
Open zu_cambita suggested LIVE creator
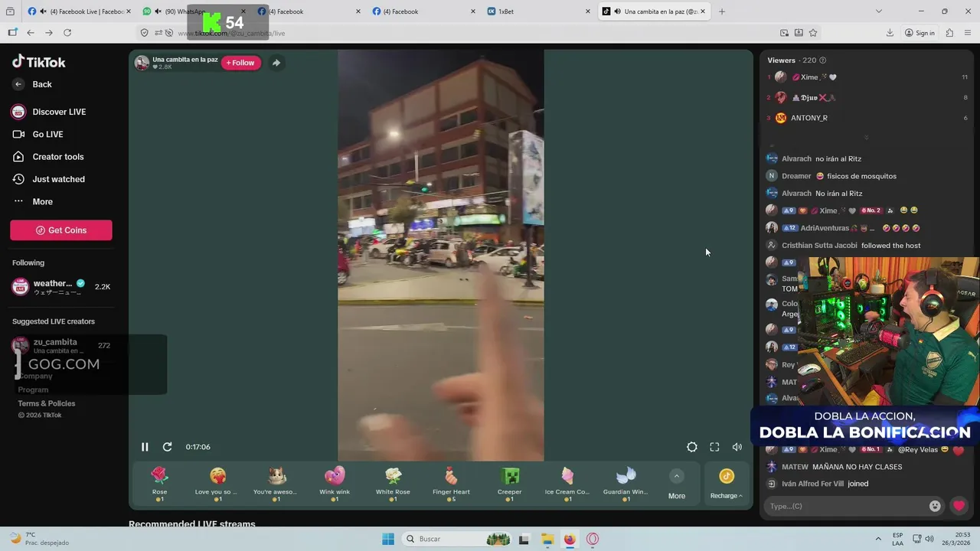point(63,346)
